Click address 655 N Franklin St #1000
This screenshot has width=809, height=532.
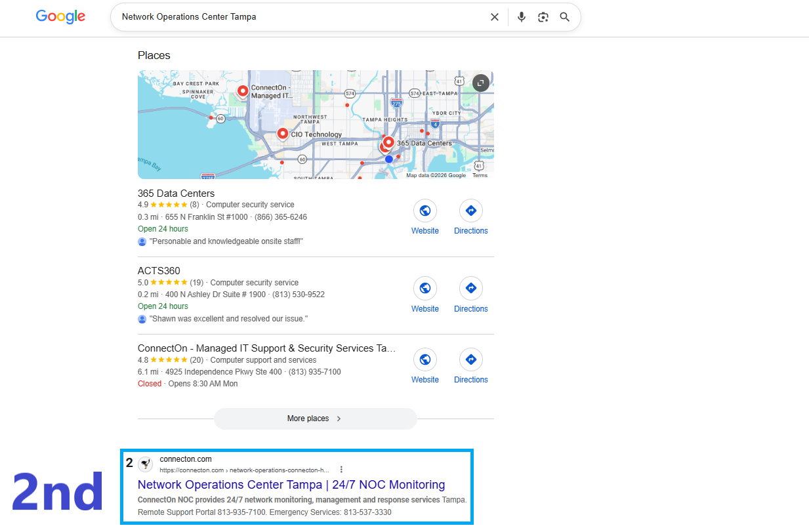tap(207, 217)
